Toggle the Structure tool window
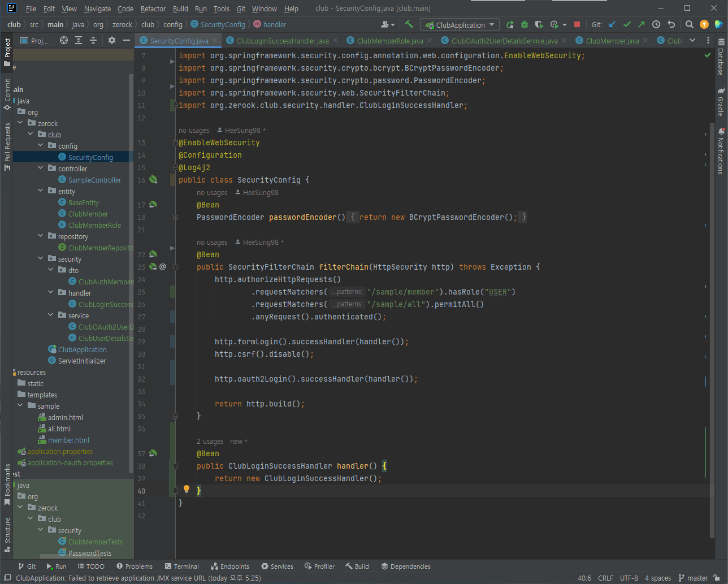 tap(7, 534)
